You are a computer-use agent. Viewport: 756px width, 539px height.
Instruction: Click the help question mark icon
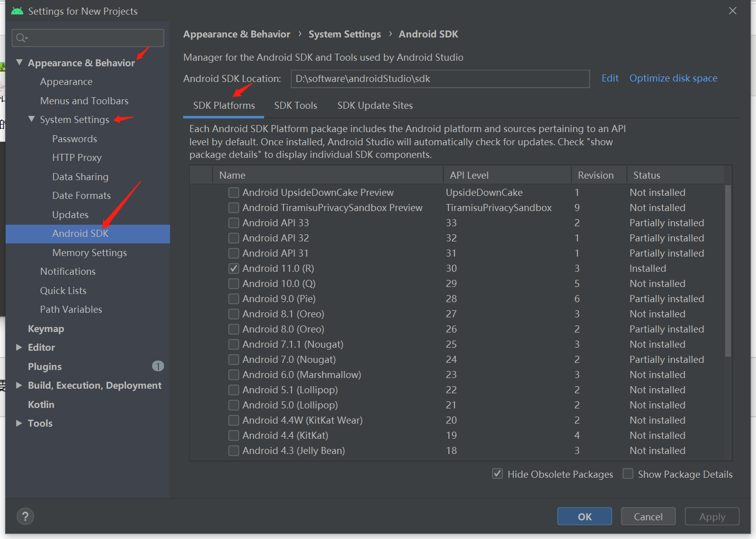point(25,516)
